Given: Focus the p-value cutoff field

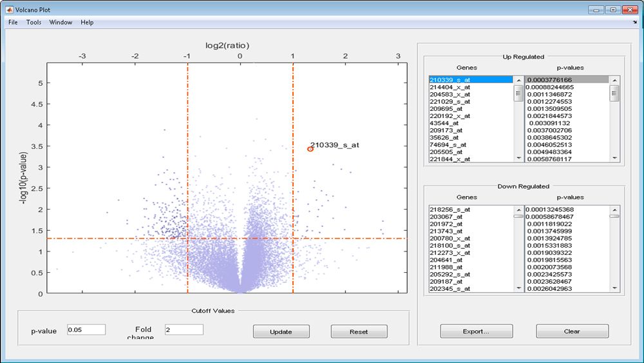Looking at the screenshot, I should (86, 329).
